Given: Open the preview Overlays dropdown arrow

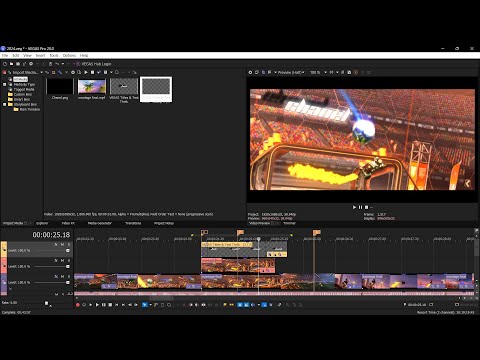Looking at the screenshot, I should click(x=337, y=72).
